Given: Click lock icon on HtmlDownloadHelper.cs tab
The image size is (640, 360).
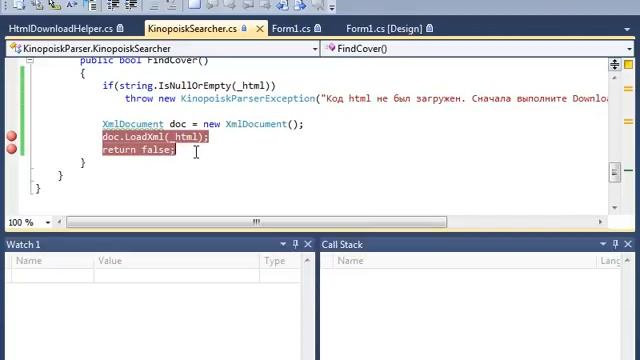Looking at the screenshot, I should pos(120,28).
